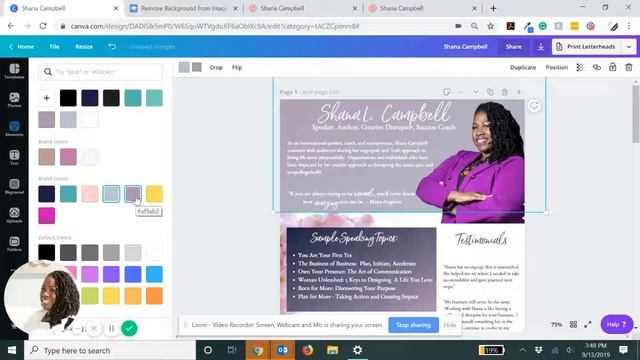640x360 pixels.
Task: Open the 75% zoom level control
Action: click(x=556, y=324)
